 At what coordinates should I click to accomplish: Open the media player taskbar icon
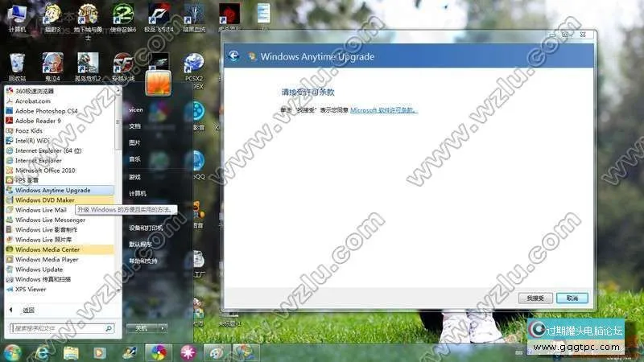click(99, 353)
